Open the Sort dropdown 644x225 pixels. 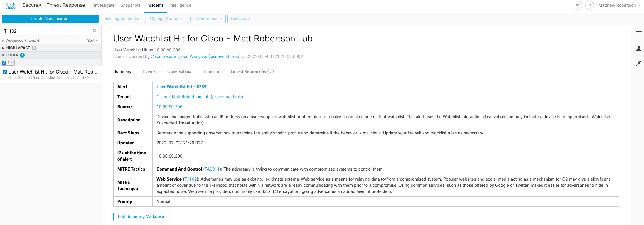[93, 41]
